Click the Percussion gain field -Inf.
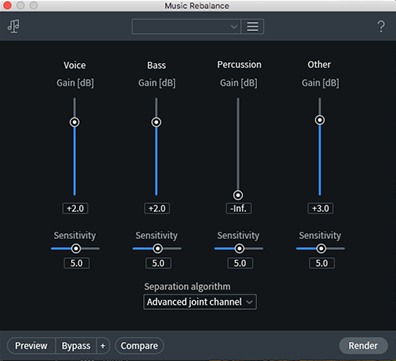Image resolution: width=396 pixels, height=361 pixels. pyautogui.click(x=239, y=209)
